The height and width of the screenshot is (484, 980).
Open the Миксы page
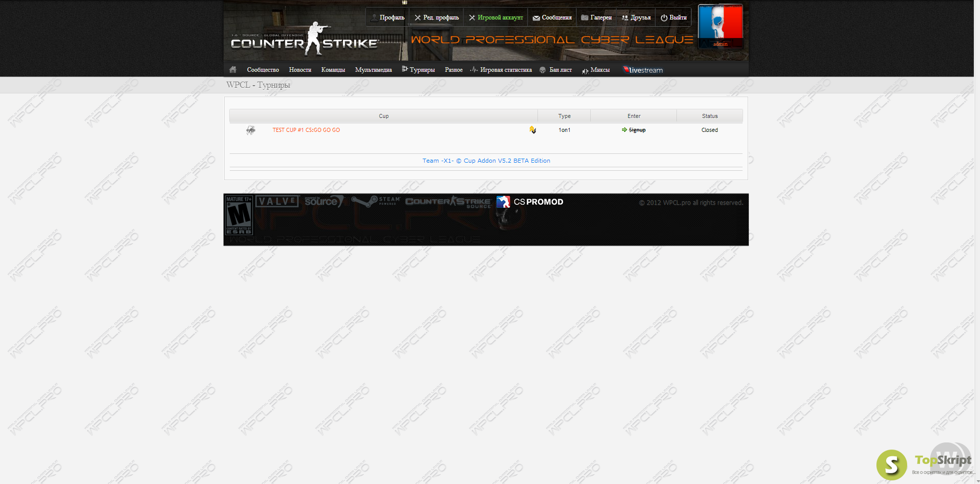(596, 70)
